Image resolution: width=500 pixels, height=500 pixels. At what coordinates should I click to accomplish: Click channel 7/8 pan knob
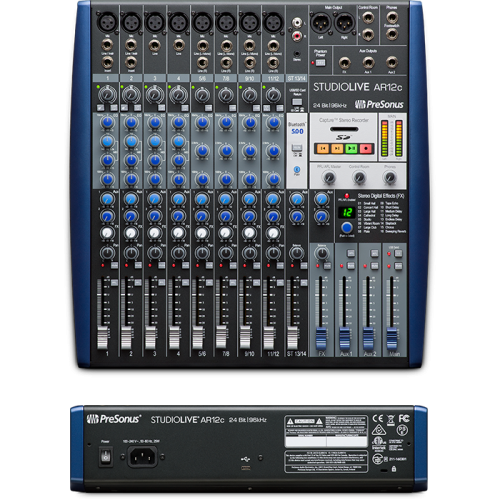tap(226, 253)
